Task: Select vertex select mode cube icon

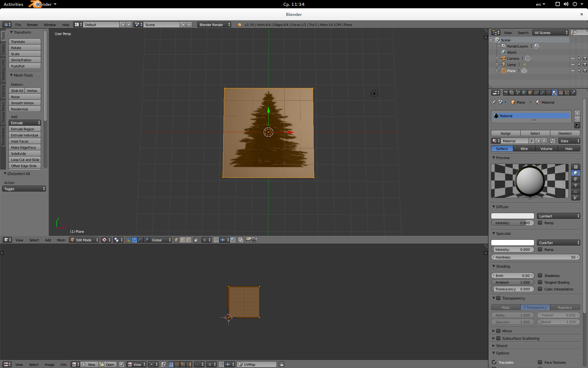Action: click(x=176, y=240)
